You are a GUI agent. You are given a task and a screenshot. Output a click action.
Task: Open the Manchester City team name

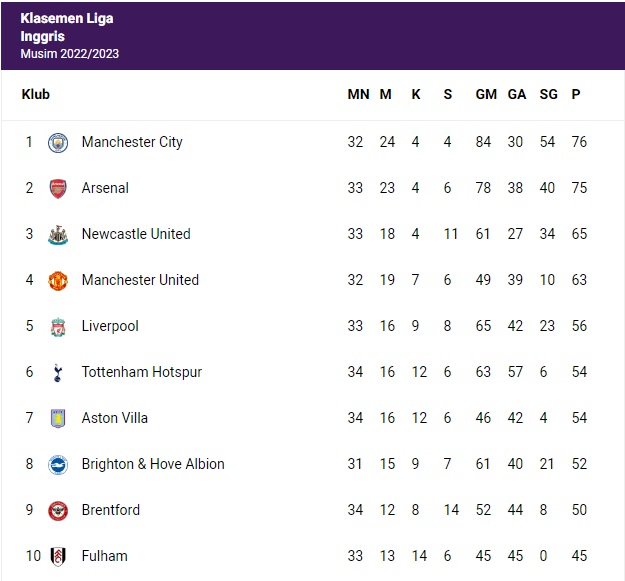(132, 142)
